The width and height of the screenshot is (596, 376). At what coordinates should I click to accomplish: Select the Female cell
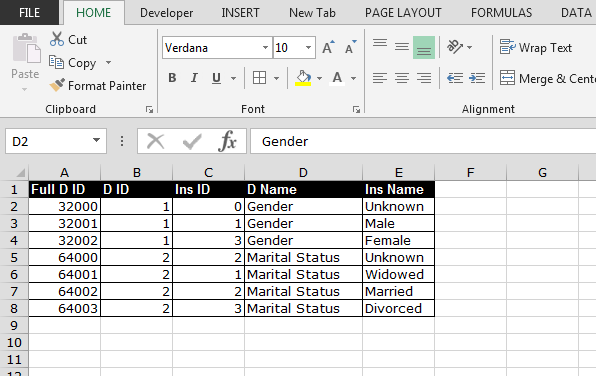click(398, 240)
